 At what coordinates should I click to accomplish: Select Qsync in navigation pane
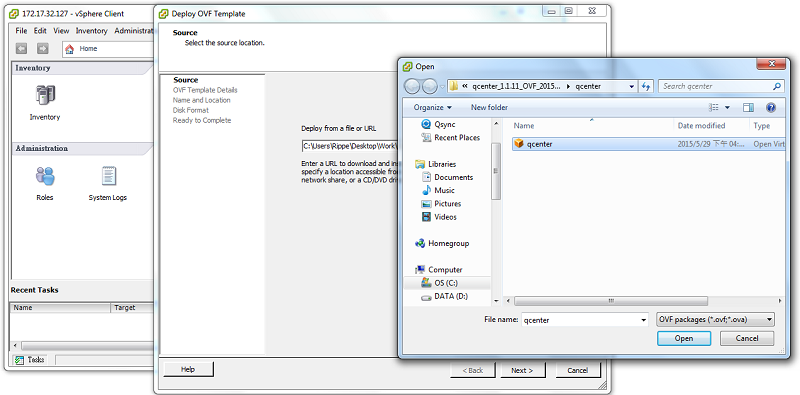click(x=439, y=124)
